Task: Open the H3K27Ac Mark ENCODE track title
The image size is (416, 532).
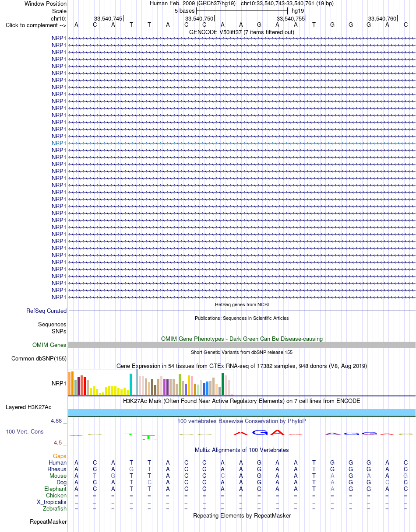Action: pos(242,401)
